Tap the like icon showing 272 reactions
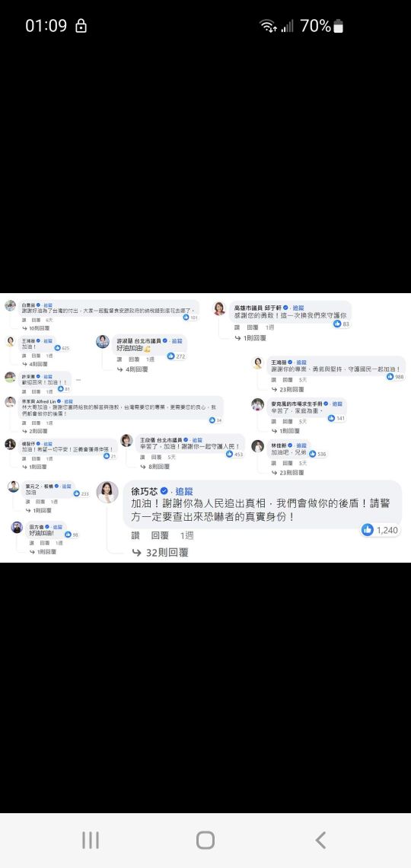 point(171,356)
